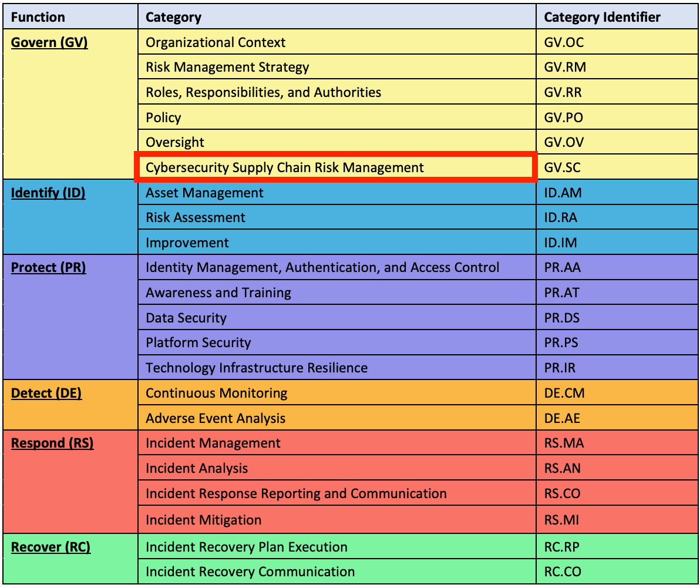Select the Risk Assessment category cell
Image resolution: width=700 pixels, height=588 pixels.
(196, 217)
